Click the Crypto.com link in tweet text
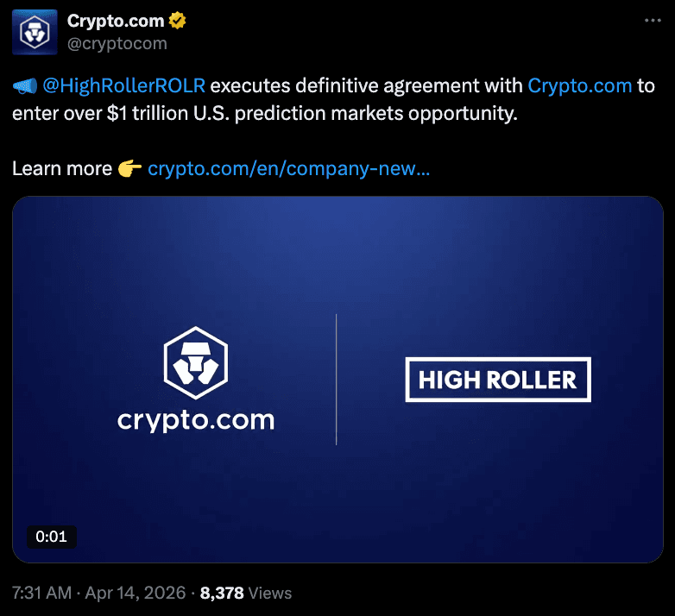This screenshot has height=616, width=675. pyautogui.click(x=579, y=86)
